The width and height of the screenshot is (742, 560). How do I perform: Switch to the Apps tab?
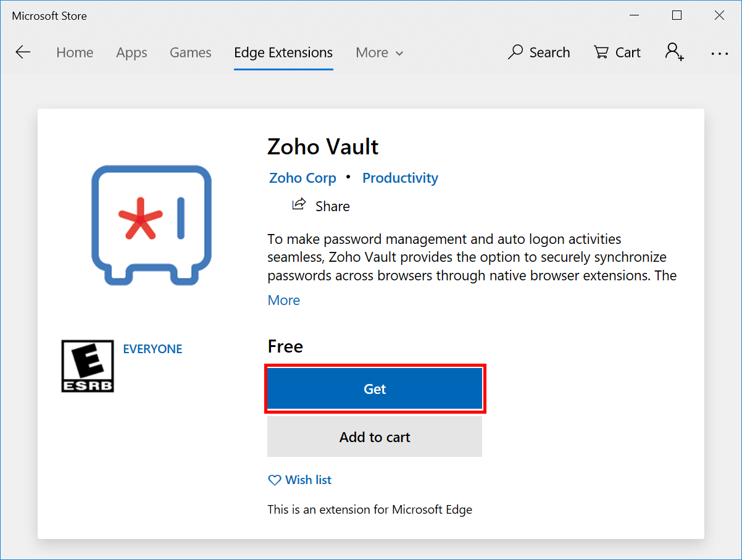[x=131, y=53]
